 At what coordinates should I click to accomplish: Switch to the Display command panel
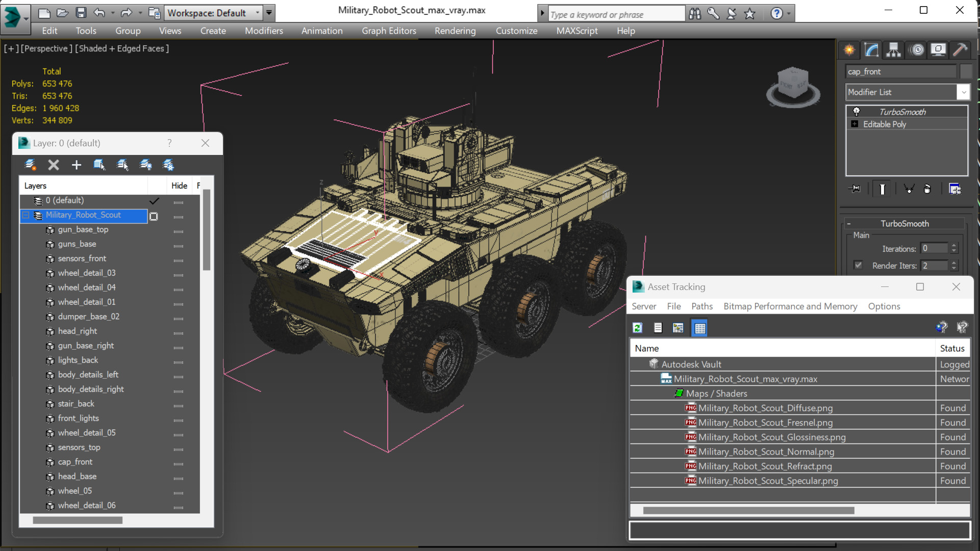click(x=938, y=50)
